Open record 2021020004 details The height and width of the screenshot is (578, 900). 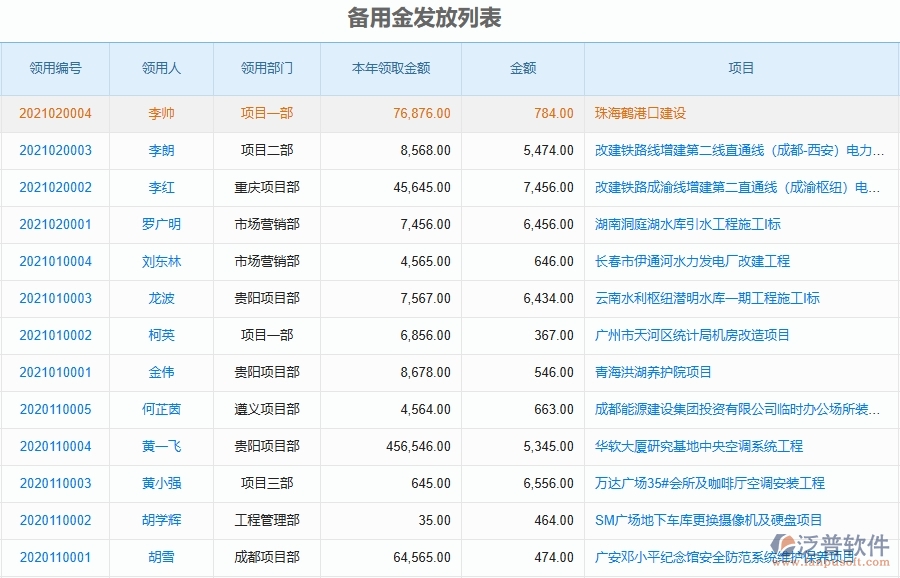tap(55, 114)
